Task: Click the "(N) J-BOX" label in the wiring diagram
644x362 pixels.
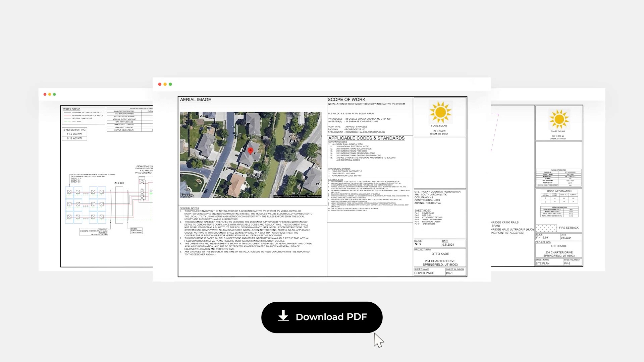Action: 119,183
